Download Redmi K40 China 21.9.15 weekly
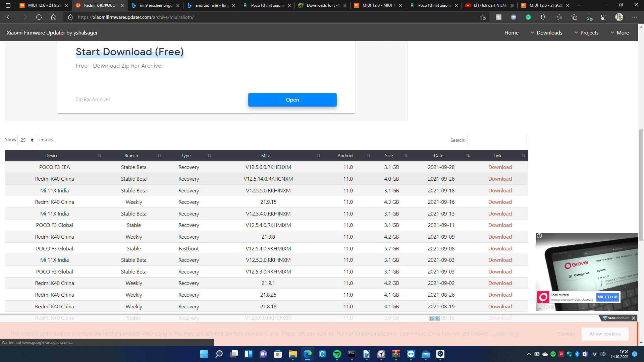The width and height of the screenshot is (644, 362). pyautogui.click(x=500, y=202)
